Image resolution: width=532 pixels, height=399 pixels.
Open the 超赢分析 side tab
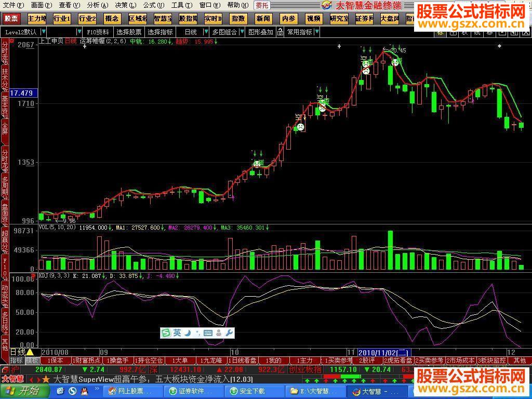point(5,241)
